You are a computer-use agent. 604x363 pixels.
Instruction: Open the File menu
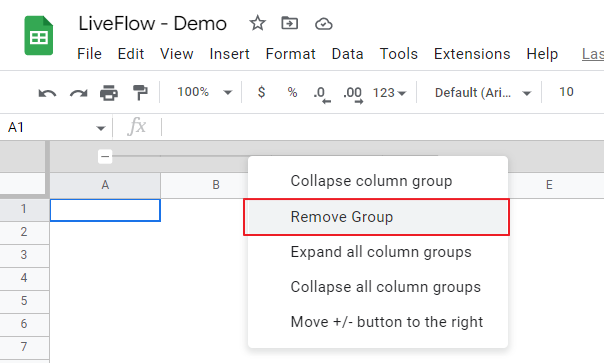89,54
